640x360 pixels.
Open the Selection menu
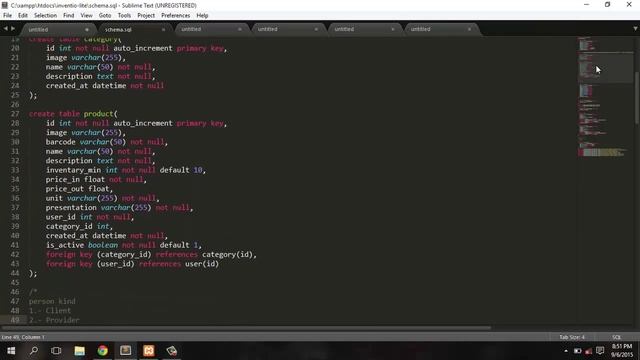[x=45, y=16]
